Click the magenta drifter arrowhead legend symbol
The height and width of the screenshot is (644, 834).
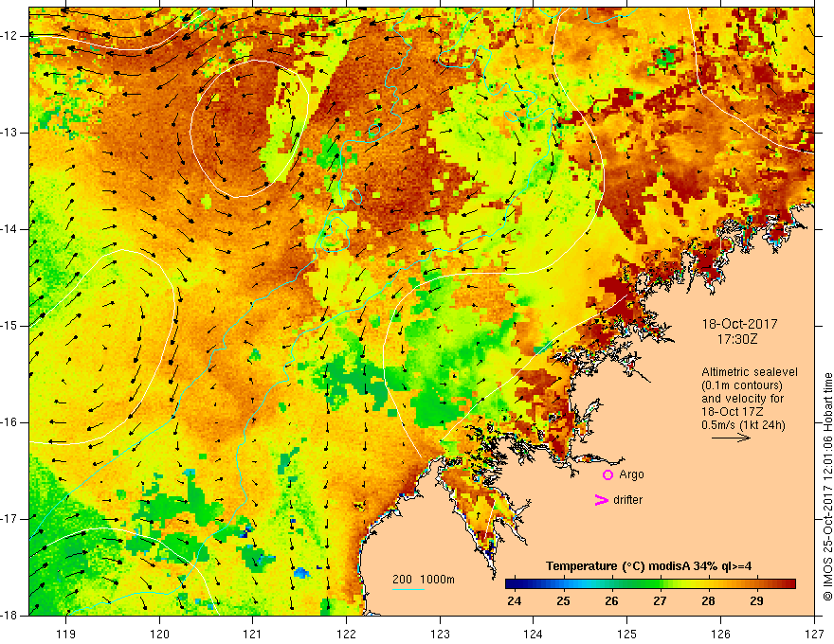(x=601, y=500)
